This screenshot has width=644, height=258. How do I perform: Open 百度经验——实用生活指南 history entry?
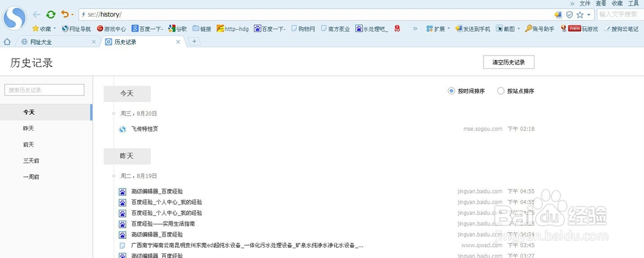tap(163, 224)
